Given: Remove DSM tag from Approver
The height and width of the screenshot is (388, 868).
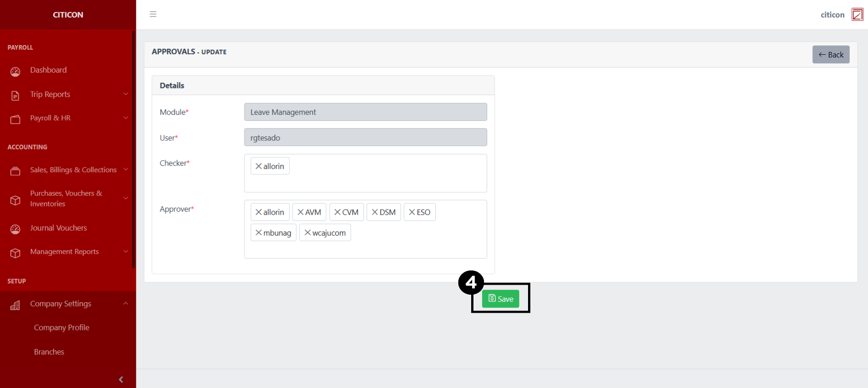Looking at the screenshot, I should click(x=375, y=212).
